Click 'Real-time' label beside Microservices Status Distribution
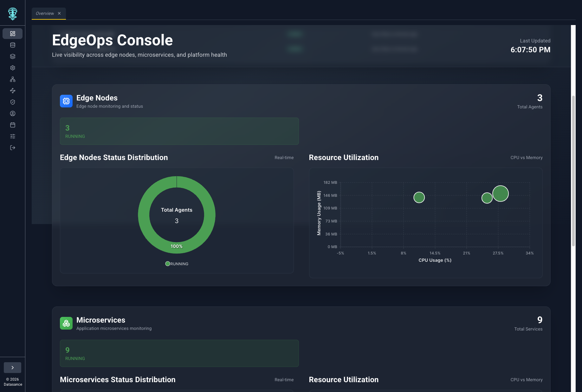 (284, 380)
